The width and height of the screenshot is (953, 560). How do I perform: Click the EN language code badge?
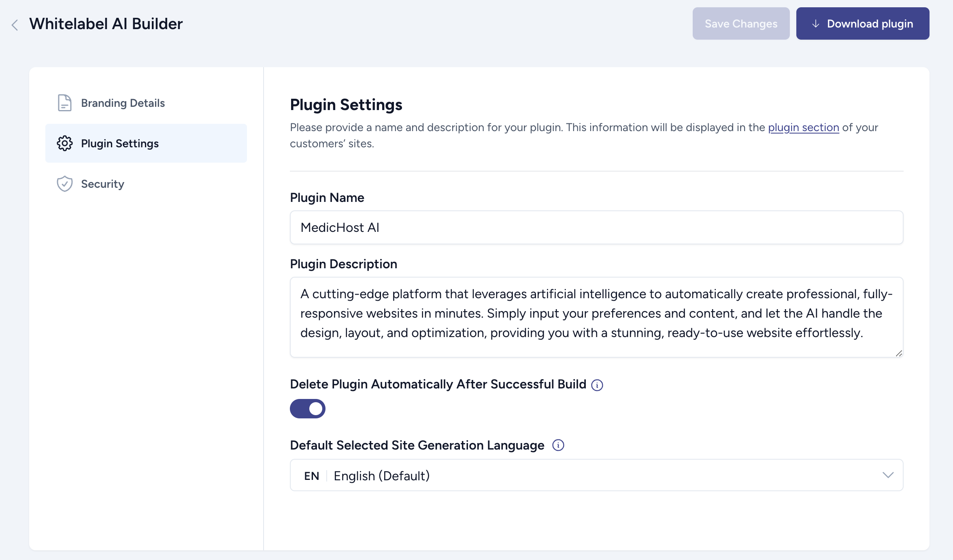311,476
